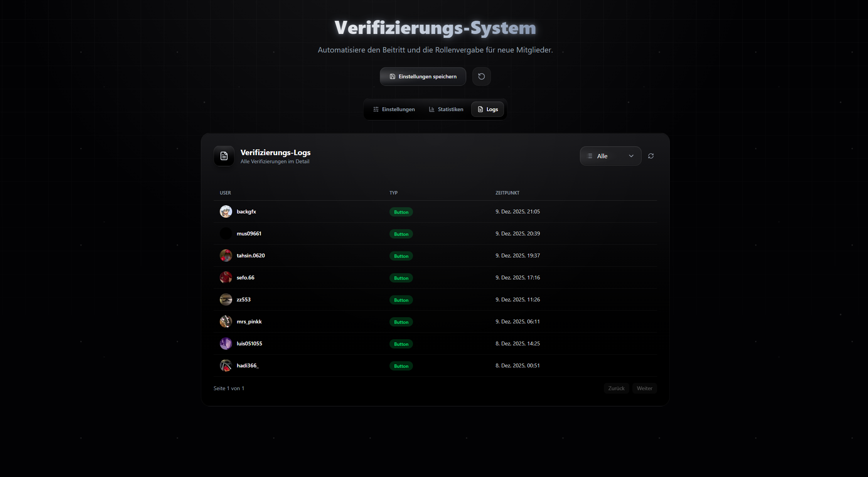Click the document icon next to Verifizierungs-Logs heading

point(224,156)
